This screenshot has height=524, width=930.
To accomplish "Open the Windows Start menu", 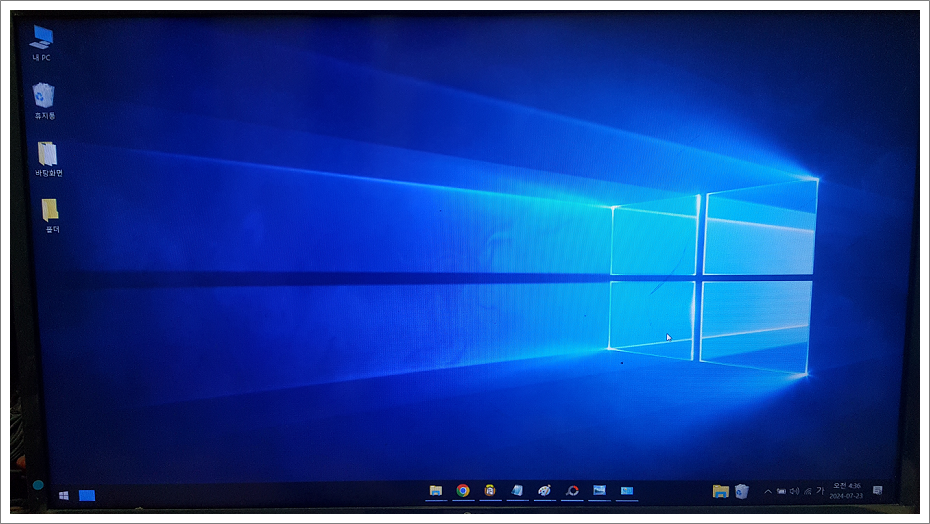I will tap(64, 495).
